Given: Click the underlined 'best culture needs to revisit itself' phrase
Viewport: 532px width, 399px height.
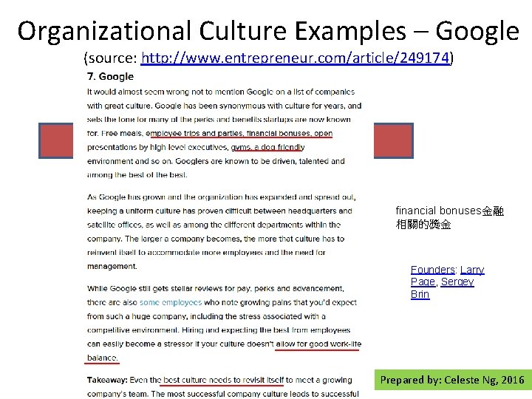Looking at the screenshot, I should point(223,380).
